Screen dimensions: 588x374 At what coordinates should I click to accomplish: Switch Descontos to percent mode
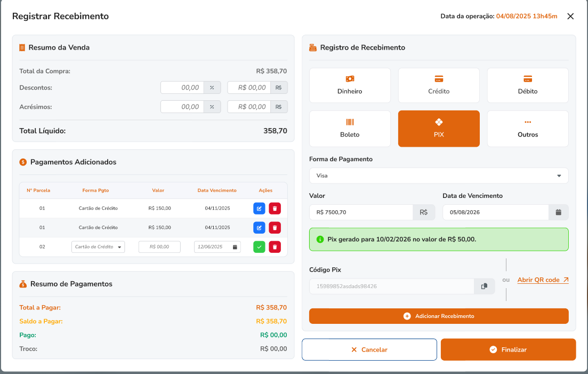click(212, 87)
